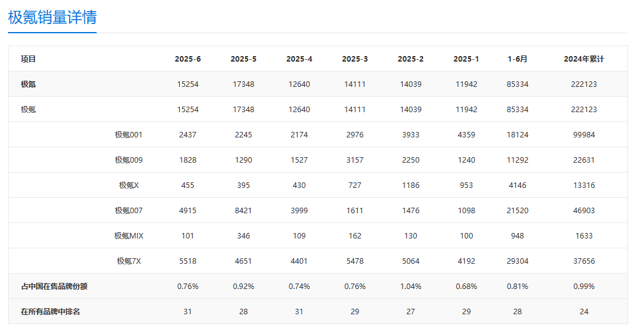Screen dimensions: 644x334
Task: Click the 2024 share value 0.99%
Action: 584,287
